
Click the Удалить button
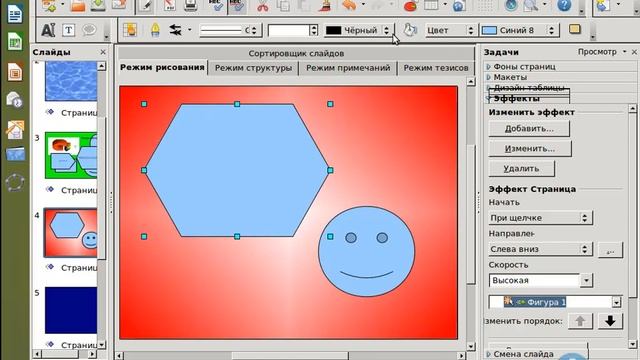tap(521, 169)
